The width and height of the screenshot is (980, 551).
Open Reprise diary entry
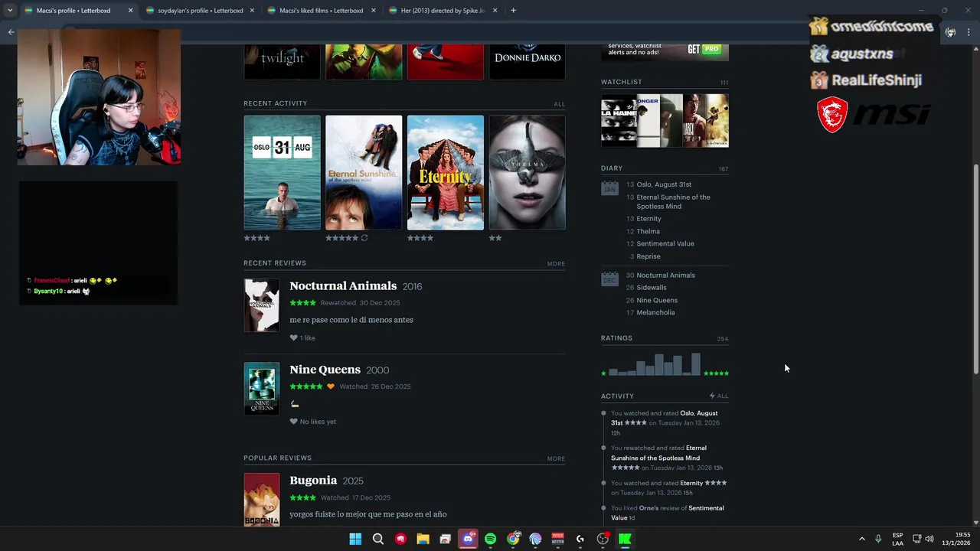point(648,256)
